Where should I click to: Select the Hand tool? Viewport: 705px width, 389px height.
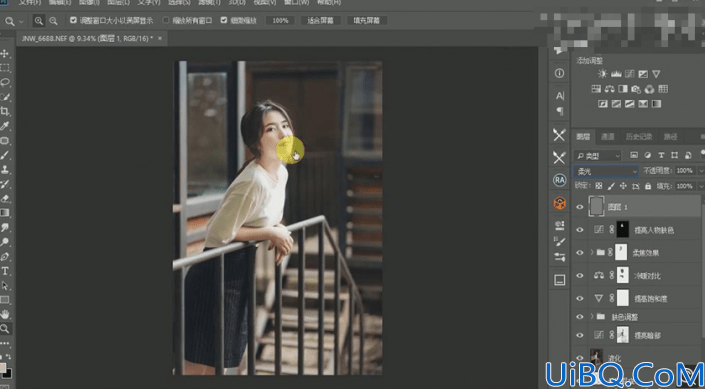(x=5, y=314)
